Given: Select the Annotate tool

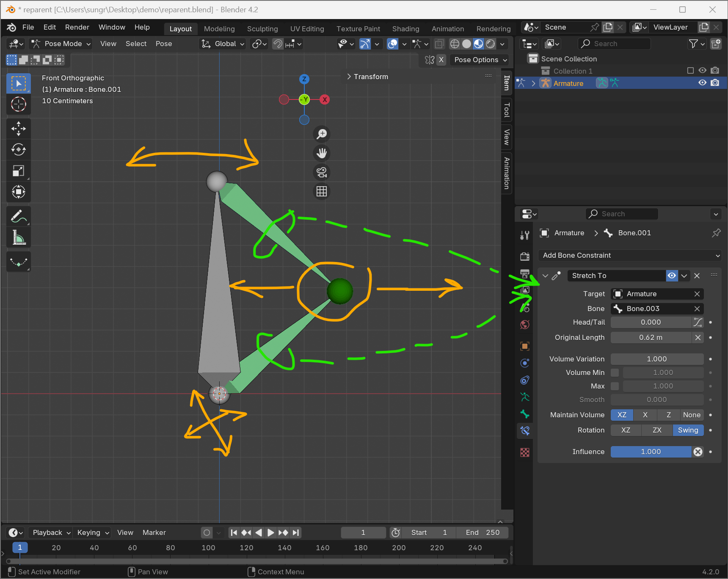Looking at the screenshot, I should click(x=18, y=216).
